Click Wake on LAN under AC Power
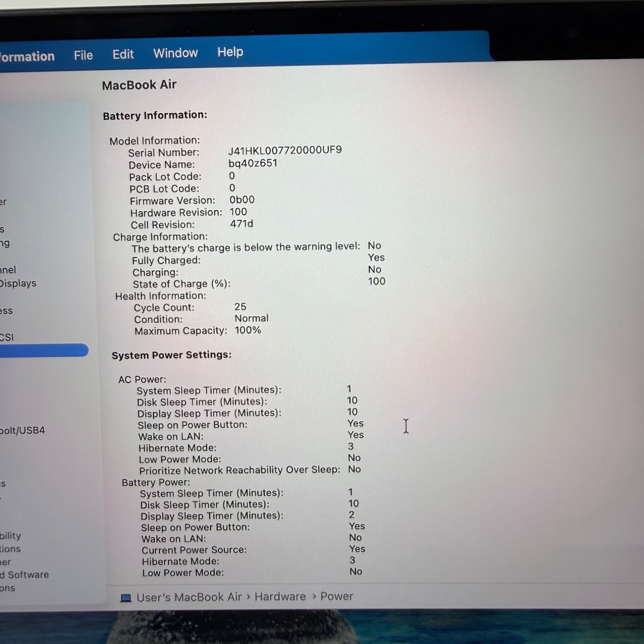This screenshot has height=644, width=644. tap(171, 437)
